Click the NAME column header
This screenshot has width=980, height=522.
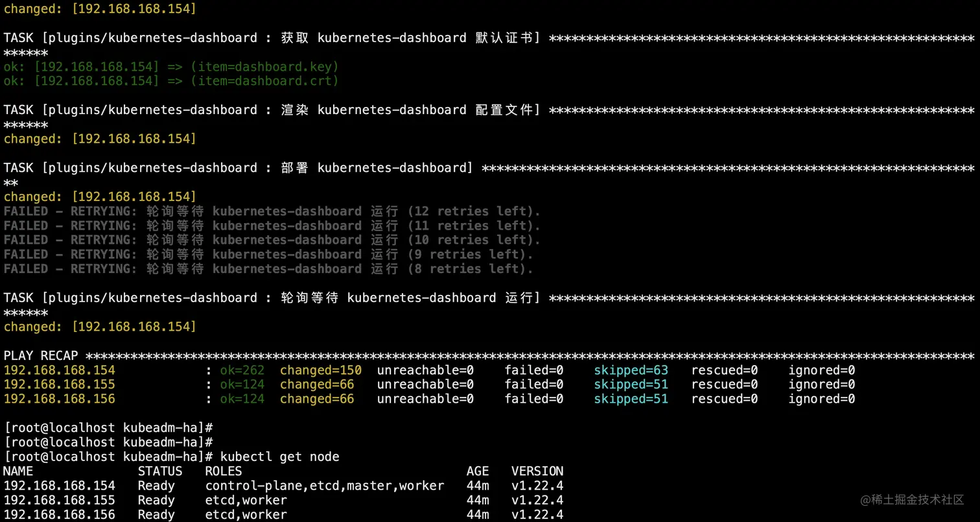coord(19,471)
